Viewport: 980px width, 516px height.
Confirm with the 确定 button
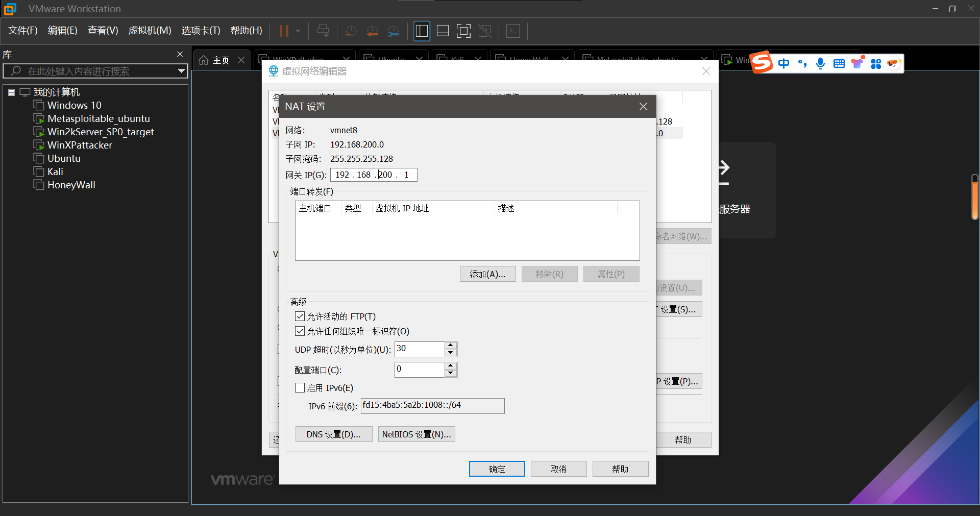point(497,469)
